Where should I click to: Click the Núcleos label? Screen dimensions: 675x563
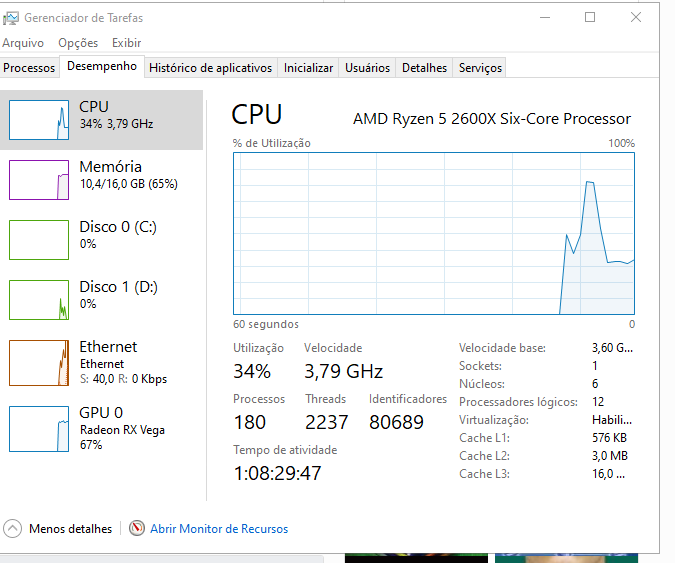482,384
